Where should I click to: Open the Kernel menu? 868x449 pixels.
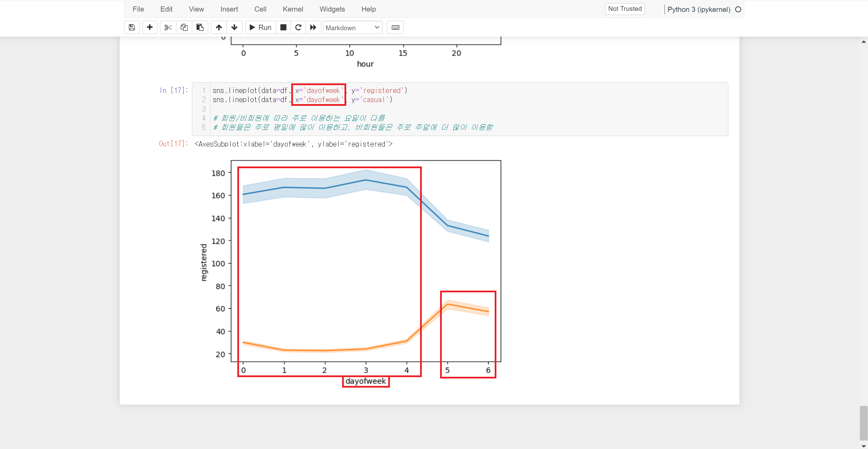(293, 9)
